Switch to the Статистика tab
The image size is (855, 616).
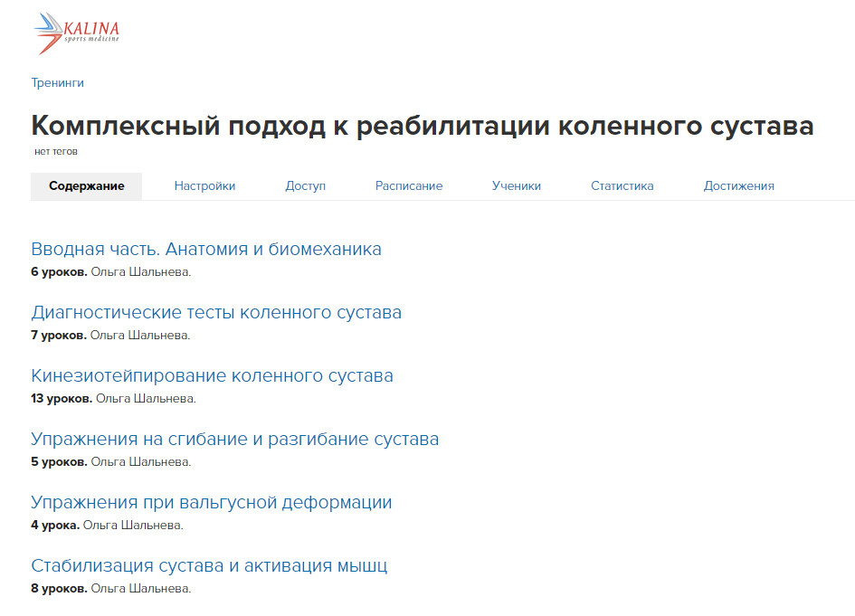pyautogui.click(x=622, y=186)
